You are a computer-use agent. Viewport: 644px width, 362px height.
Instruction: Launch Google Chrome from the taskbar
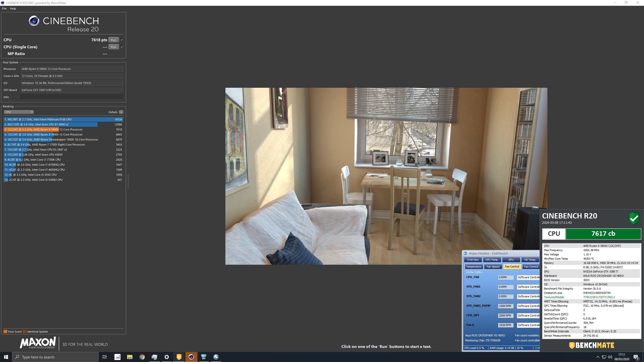(x=142, y=357)
